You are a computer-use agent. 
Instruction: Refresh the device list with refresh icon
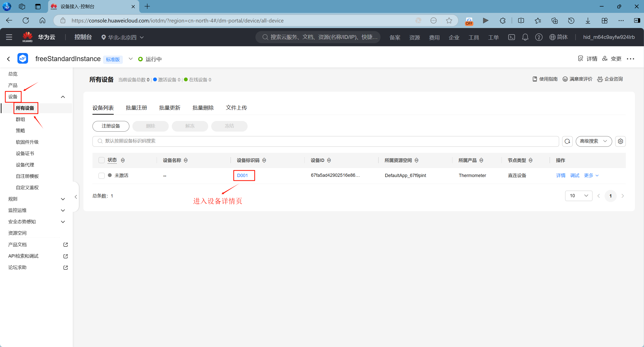(567, 141)
